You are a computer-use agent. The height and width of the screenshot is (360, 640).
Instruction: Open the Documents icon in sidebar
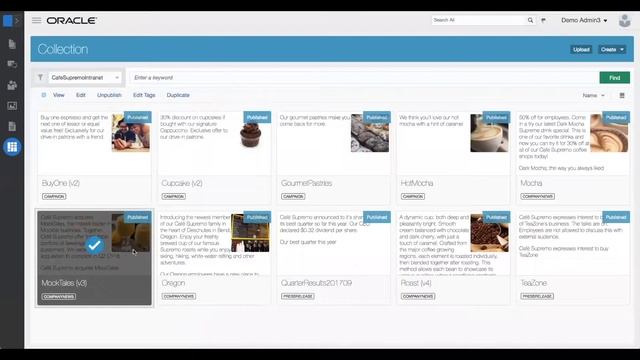click(12, 44)
